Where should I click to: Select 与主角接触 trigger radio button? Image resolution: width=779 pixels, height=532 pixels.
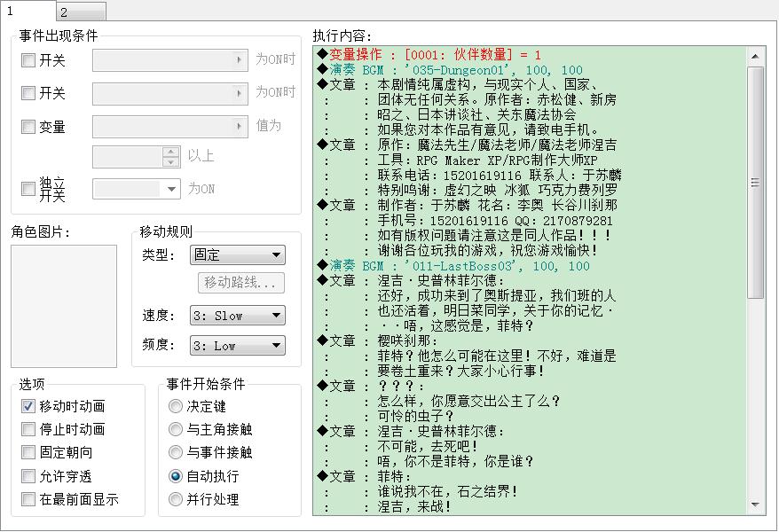click(176, 429)
